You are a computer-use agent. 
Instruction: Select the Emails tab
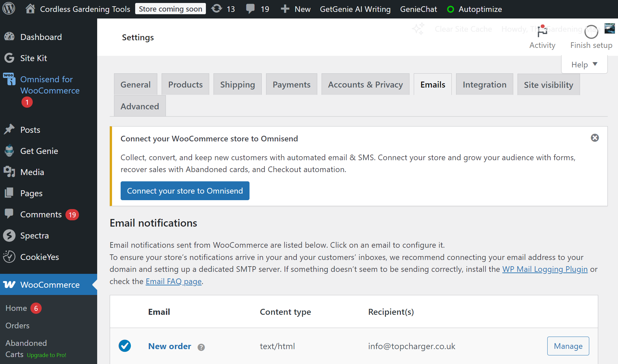click(433, 85)
